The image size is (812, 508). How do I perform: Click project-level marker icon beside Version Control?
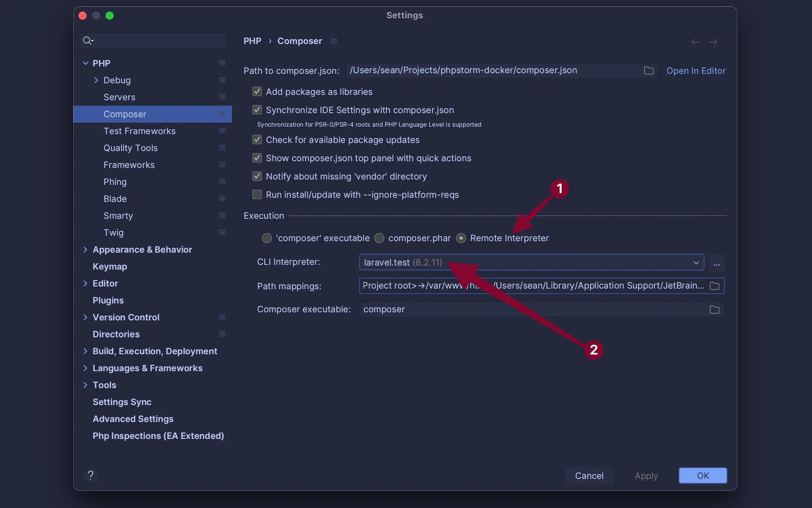coord(222,317)
